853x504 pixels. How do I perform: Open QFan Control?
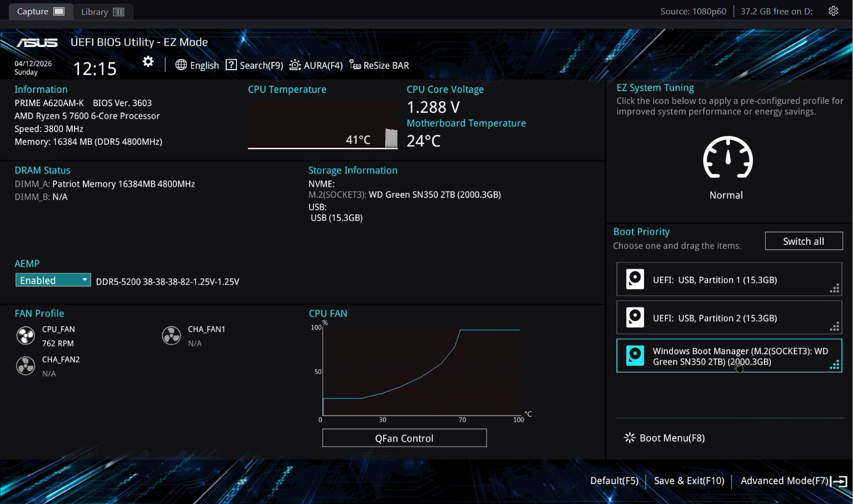pos(404,438)
